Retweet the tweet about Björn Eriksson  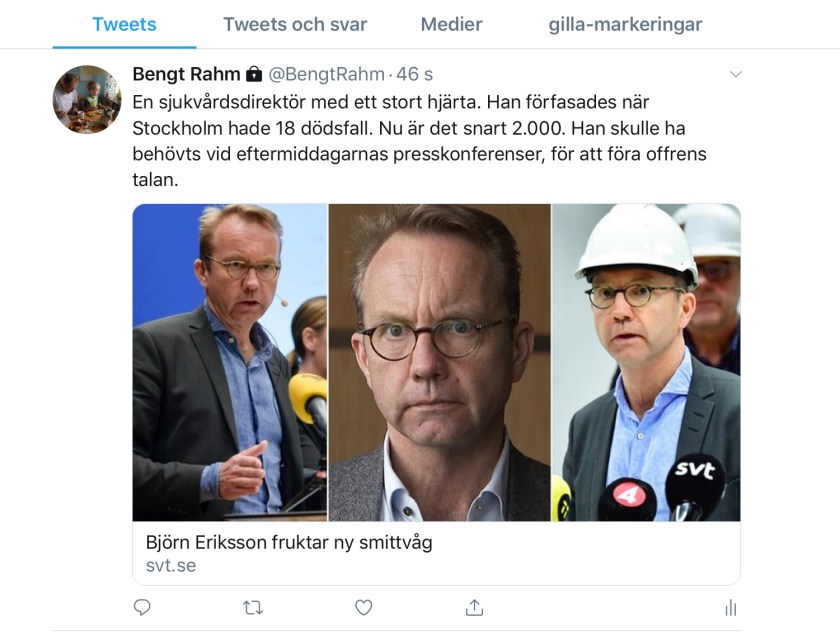pyautogui.click(x=253, y=607)
